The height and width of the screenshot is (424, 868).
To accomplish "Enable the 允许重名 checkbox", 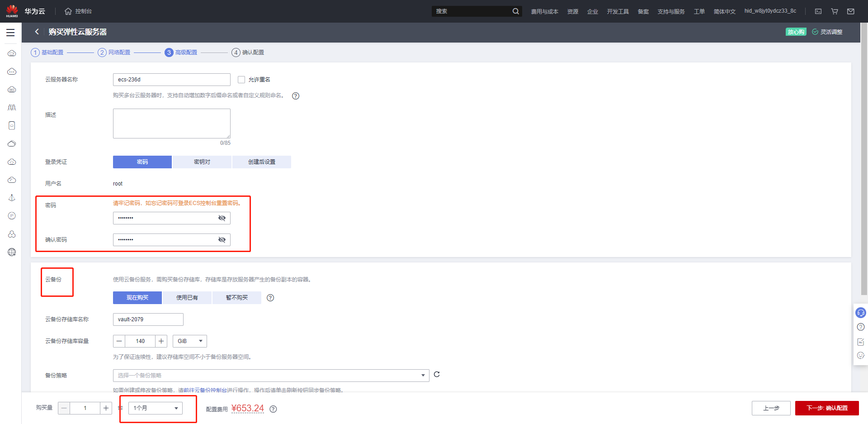I will pyautogui.click(x=241, y=80).
